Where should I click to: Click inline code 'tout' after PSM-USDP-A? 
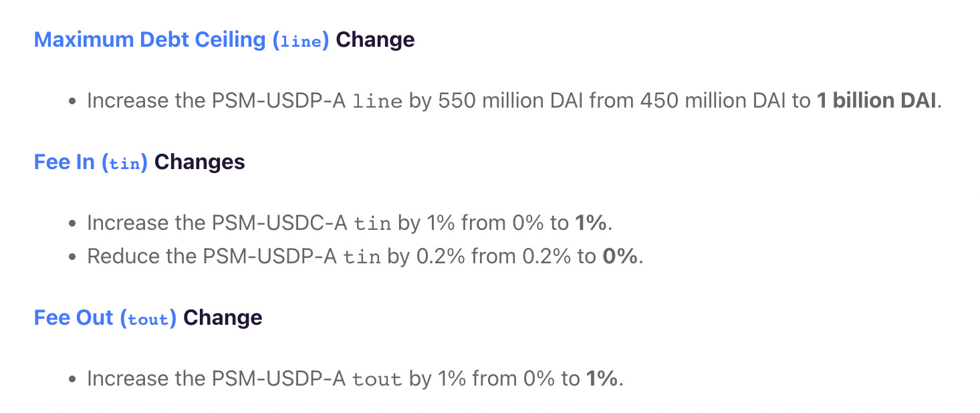point(377,380)
